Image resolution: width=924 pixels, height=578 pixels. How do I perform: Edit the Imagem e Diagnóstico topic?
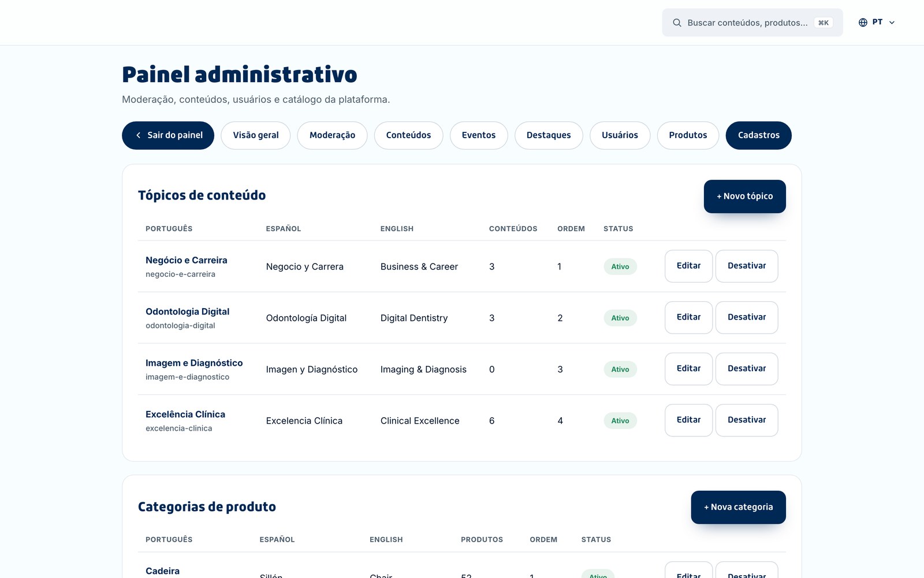coord(688,369)
